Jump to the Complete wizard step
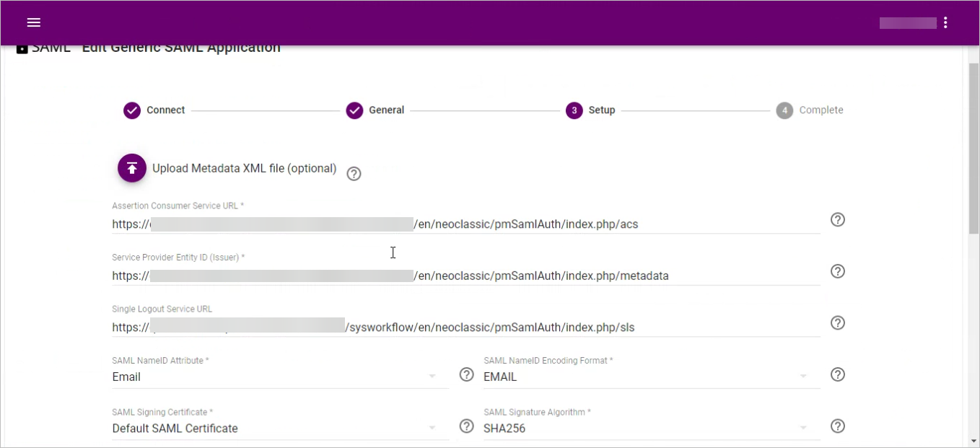This screenshot has width=980, height=448. 810,110
